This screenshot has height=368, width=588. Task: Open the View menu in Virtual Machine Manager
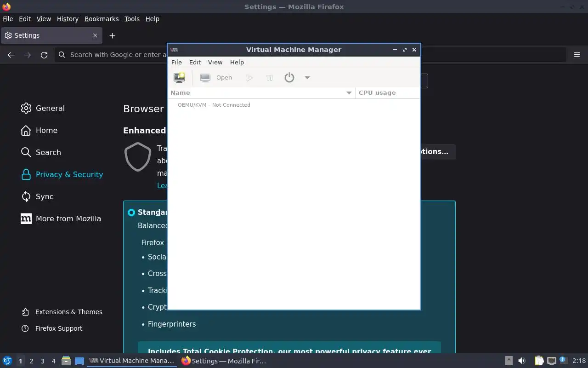[x=215, y=62]
